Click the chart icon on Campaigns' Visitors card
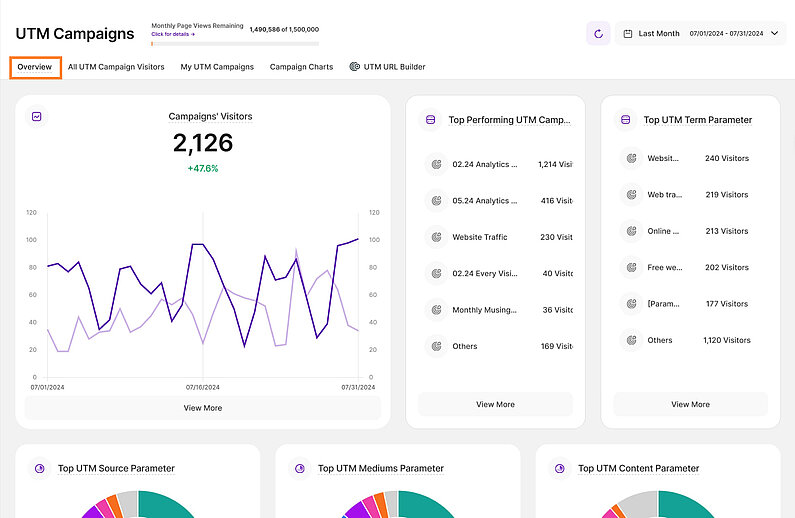 [37, 116]
